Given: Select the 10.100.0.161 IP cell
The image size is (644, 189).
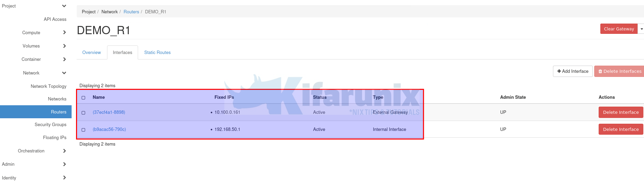Looking at the screenshot, I should point(227,112).
